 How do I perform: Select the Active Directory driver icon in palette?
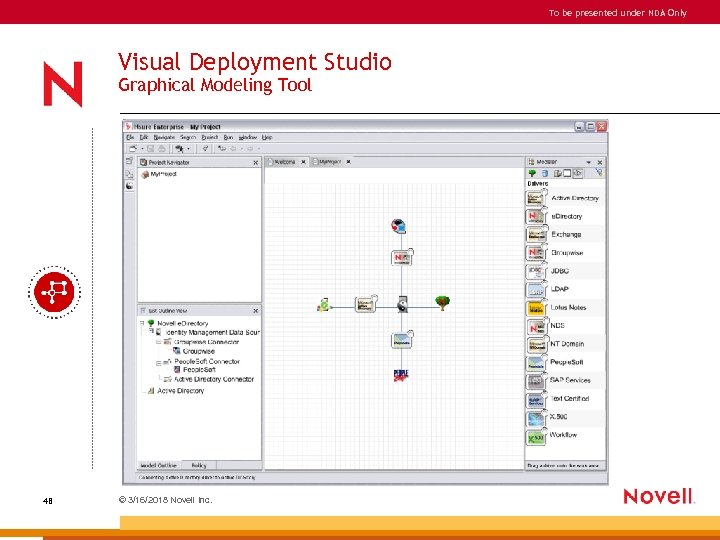(x=535, y=198)
